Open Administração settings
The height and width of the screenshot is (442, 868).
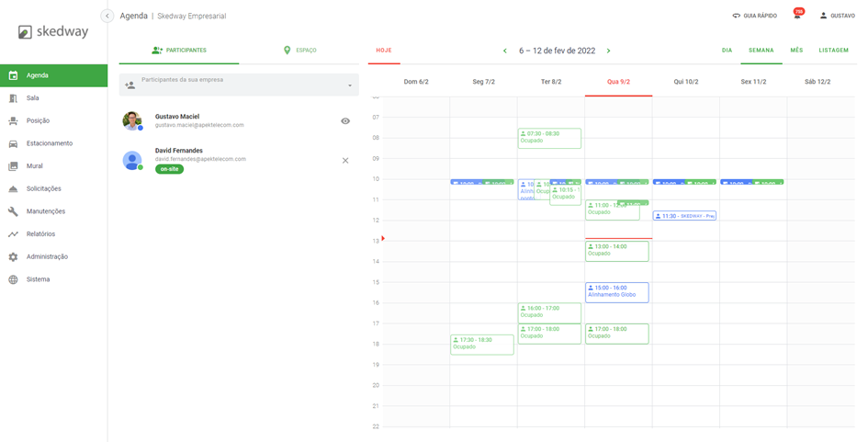click(x=47, y=257)
